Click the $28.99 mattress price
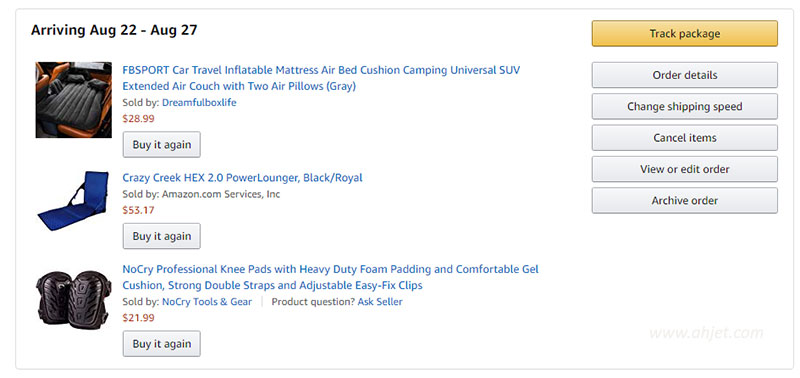The image size is (800, 378). (x=138, y=119)
